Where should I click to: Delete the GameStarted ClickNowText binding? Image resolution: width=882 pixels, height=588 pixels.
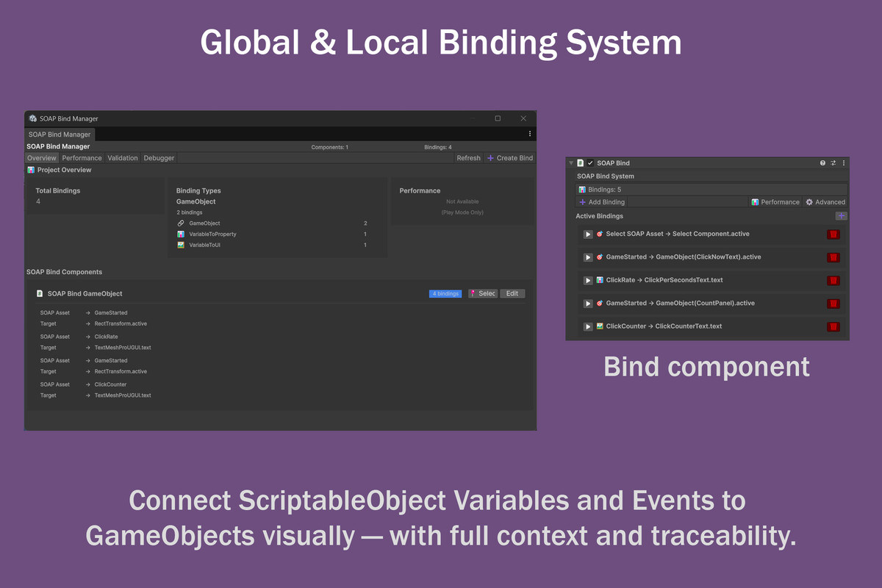pyautogui.click(x=833, y=257)
